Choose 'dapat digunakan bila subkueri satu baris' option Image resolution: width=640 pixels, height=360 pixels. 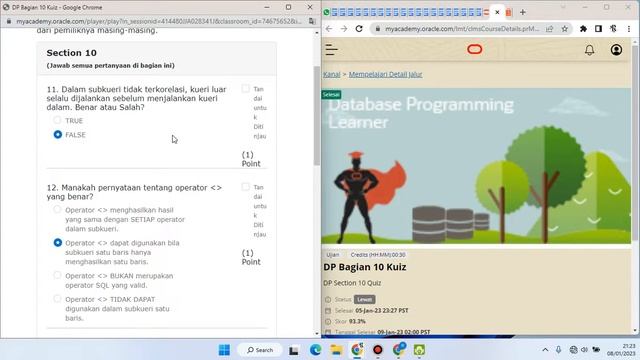pyautogui.click(x=58, y=242)
